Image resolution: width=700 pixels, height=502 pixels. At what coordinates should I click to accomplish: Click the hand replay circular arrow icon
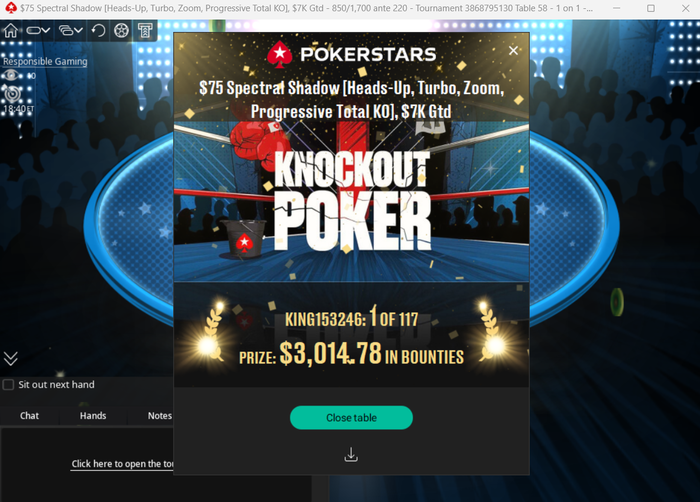click(x=98, y=30)
